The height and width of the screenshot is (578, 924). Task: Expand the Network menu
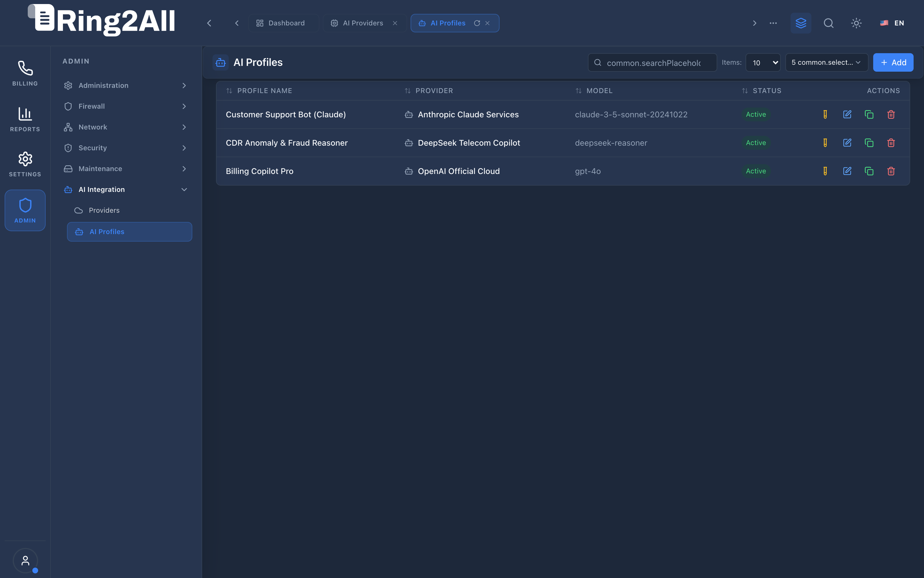pyautogui.click(x=126, y=127)
